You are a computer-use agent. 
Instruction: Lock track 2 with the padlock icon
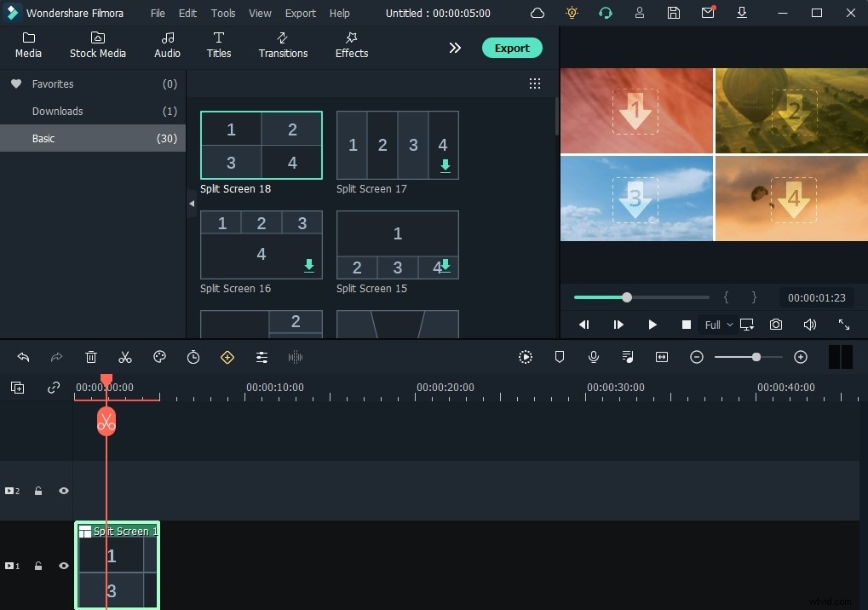point(38,491)
